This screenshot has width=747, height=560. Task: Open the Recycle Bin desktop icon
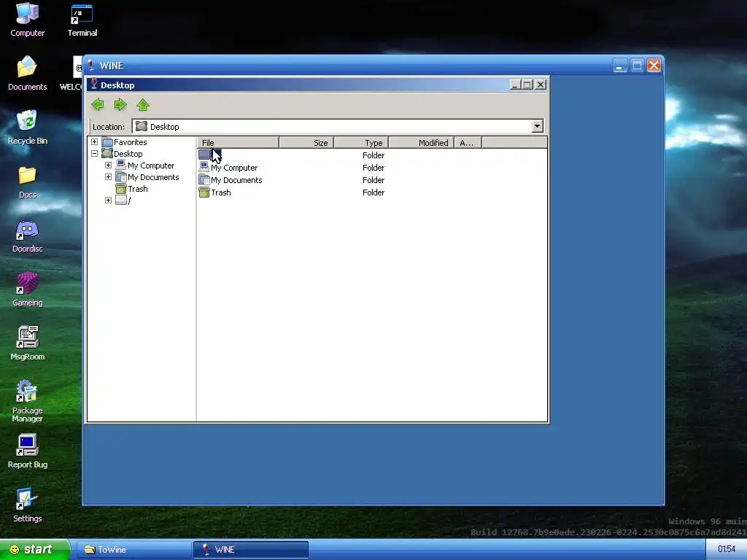[x=27, y=127]
